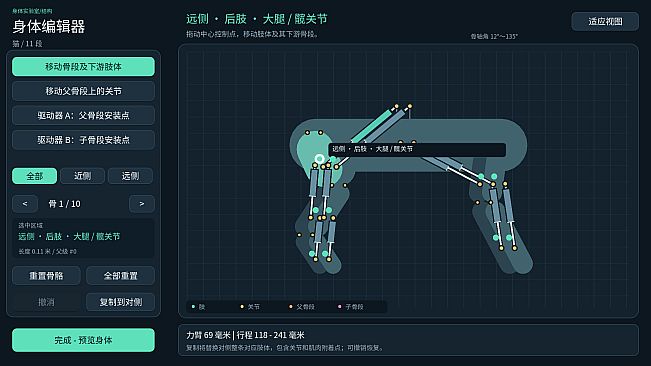651x366 pixels.
Task: Click the 骨骼角 12°~135° label
Action: (x=494, y=37)
